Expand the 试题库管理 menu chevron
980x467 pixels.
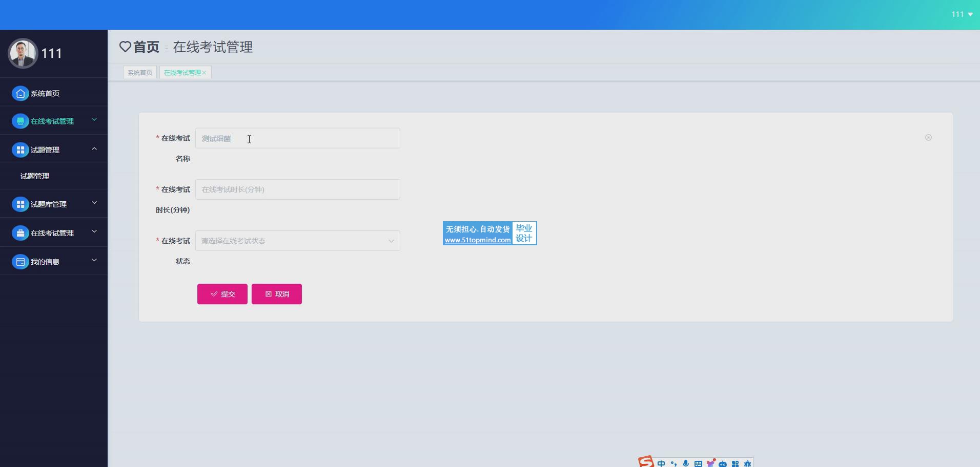94,203
